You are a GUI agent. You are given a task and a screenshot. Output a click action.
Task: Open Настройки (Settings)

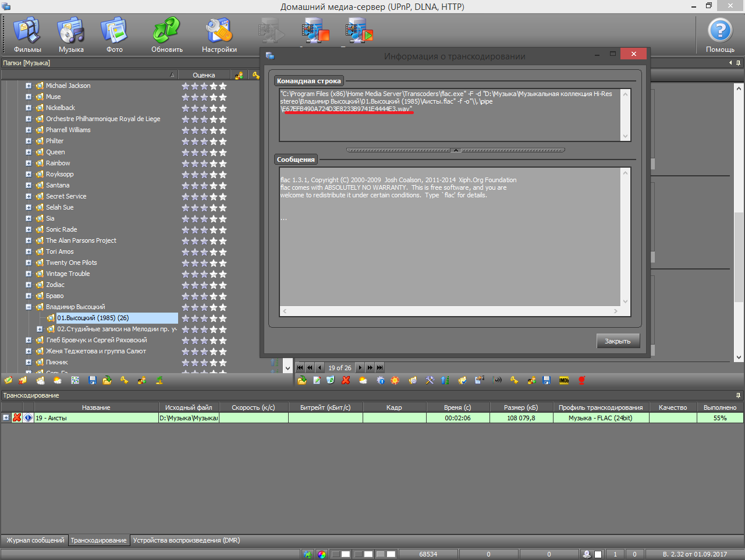219,34
